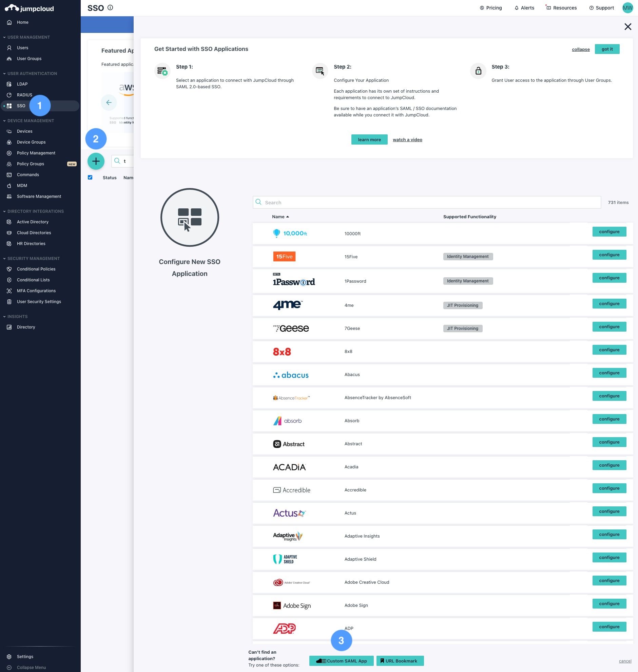Open User Groups in the sidebar
This screenshot has height=672, width=638.
[29, 59]
